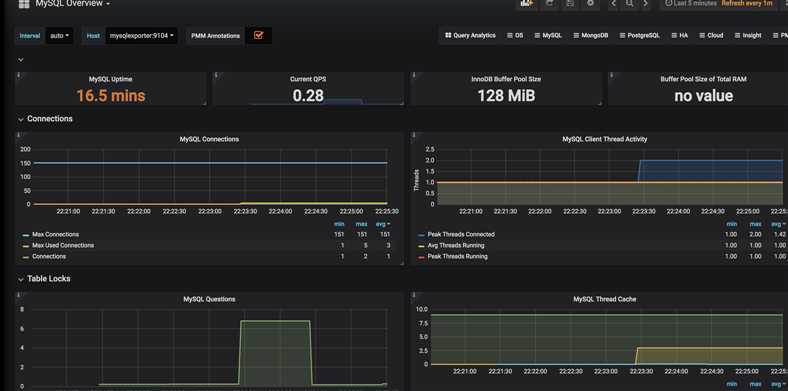Sort MySQL Connections legend by min
This screenshot has height=391, width=788.
coord(339,224)
